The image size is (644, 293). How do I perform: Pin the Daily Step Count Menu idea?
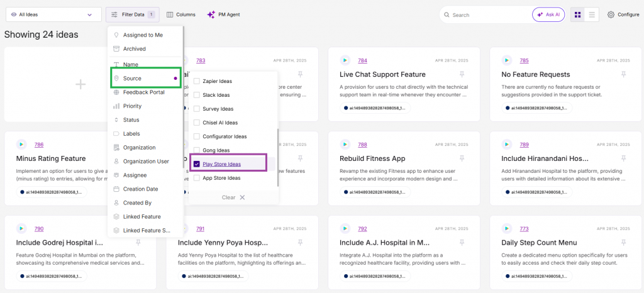[x=623, y=243]
